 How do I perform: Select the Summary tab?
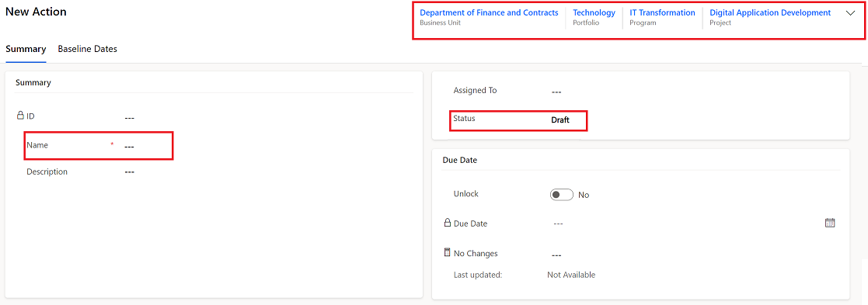point(26,49)
